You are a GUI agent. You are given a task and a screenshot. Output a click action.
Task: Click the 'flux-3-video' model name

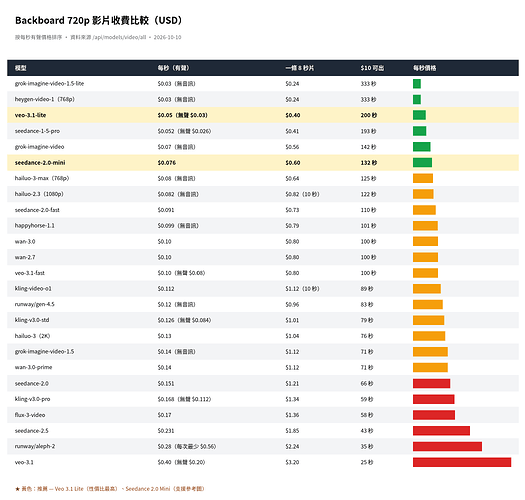[30, 415]
